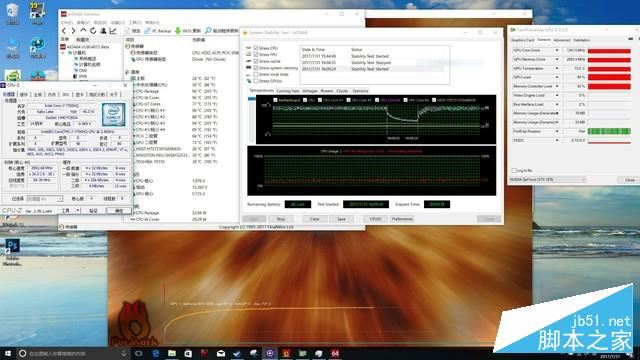Switch to the Powers tab
The image size is (640, 360).
[x=327, y=91]
